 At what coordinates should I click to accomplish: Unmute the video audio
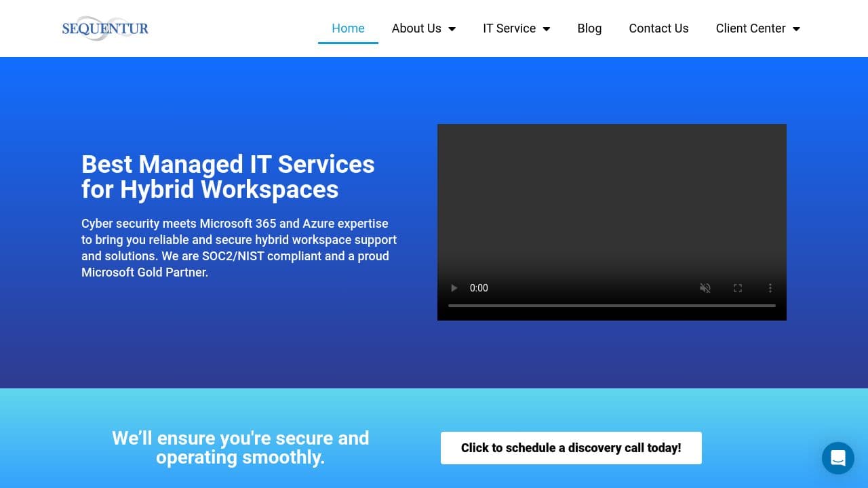[705, 288]
